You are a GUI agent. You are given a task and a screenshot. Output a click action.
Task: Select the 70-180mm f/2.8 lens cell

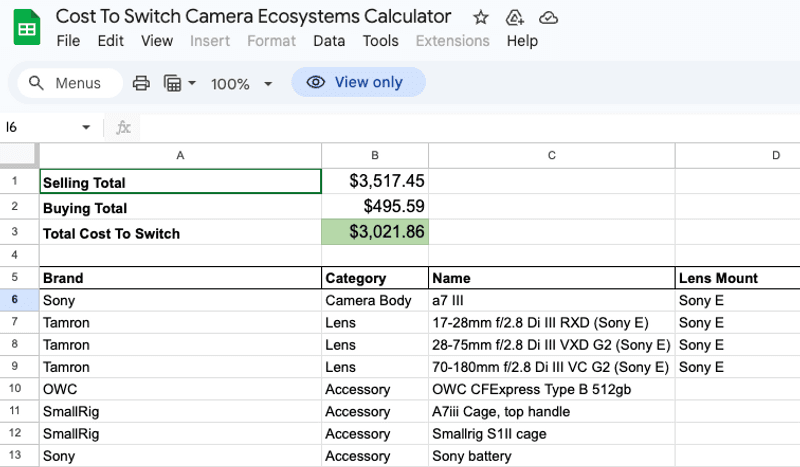click(x=552, y=367)
